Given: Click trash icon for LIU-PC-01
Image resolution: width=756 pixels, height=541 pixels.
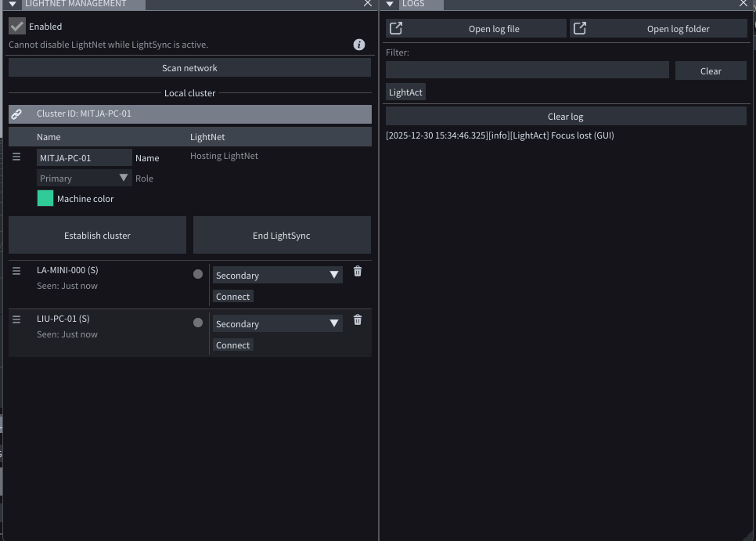Looking at the screenshot, I should click(x=358, y=320).
